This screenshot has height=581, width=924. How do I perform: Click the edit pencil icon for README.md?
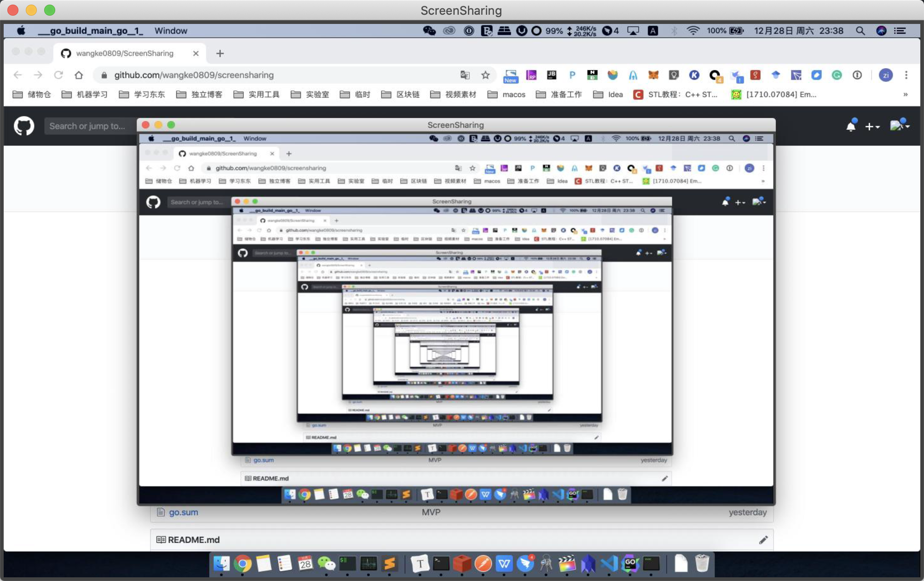coord(763,540)
